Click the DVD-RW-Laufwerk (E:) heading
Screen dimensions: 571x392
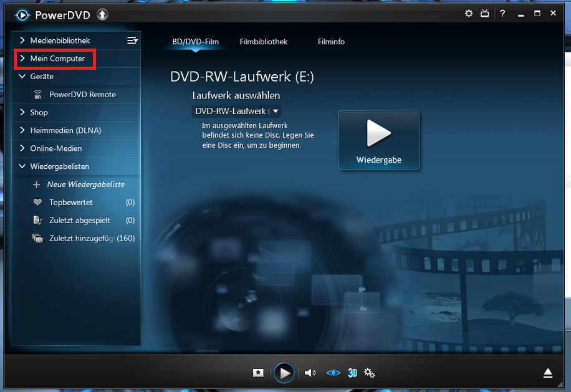tap(242, 77)
